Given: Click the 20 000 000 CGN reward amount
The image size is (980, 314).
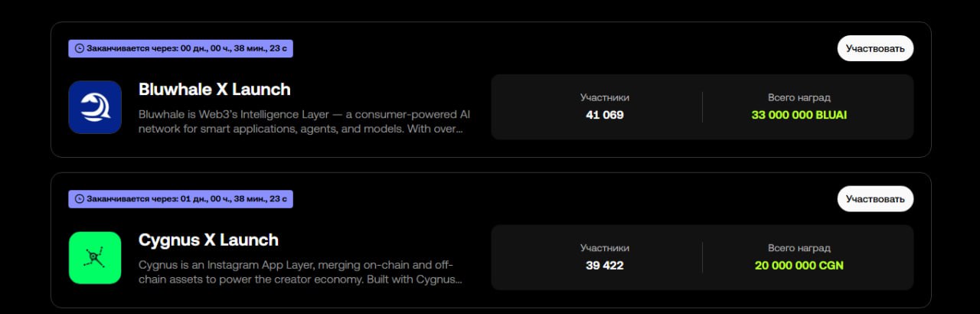Looking at the screenshot, I should [x=799, y=266].
